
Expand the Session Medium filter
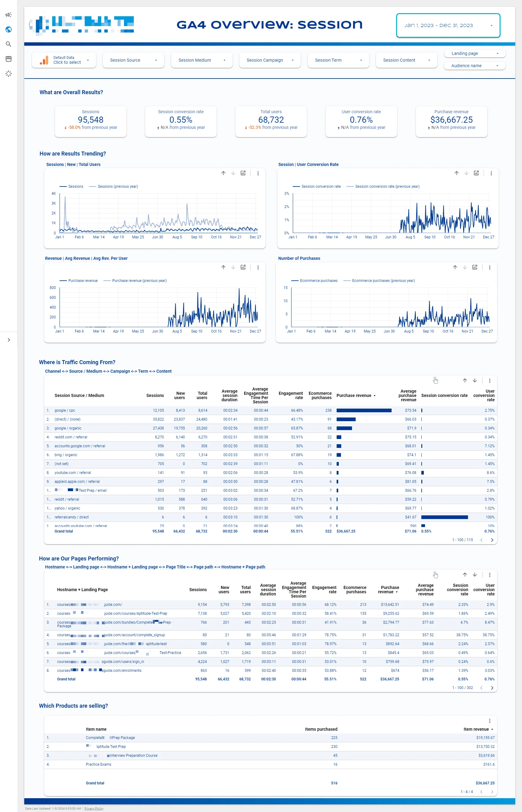(x=202, y=60)
